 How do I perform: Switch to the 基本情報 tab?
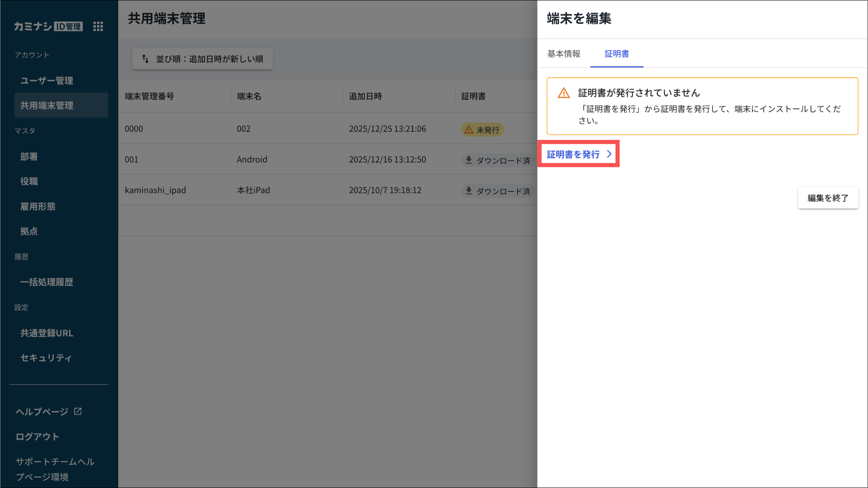[x=563, y=54]
